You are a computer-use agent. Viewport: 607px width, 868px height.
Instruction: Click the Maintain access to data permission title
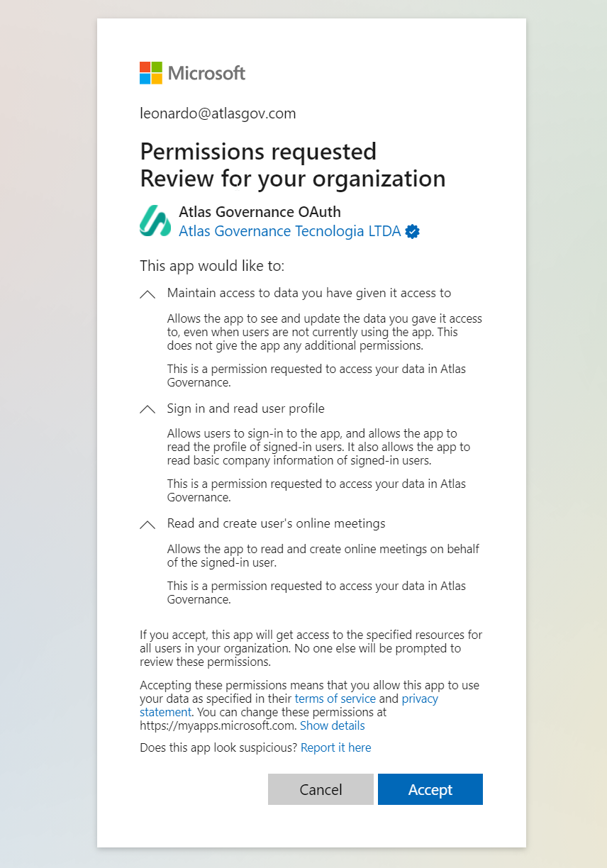pos(309,293)
